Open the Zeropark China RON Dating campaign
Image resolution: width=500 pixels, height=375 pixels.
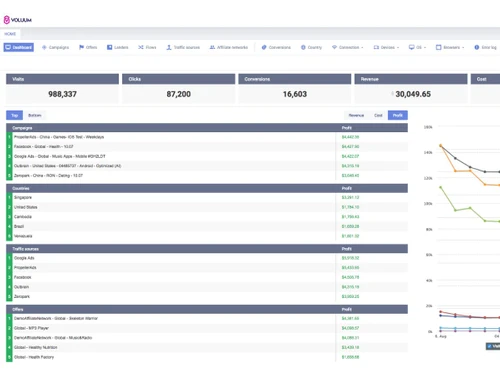(207, 176)
